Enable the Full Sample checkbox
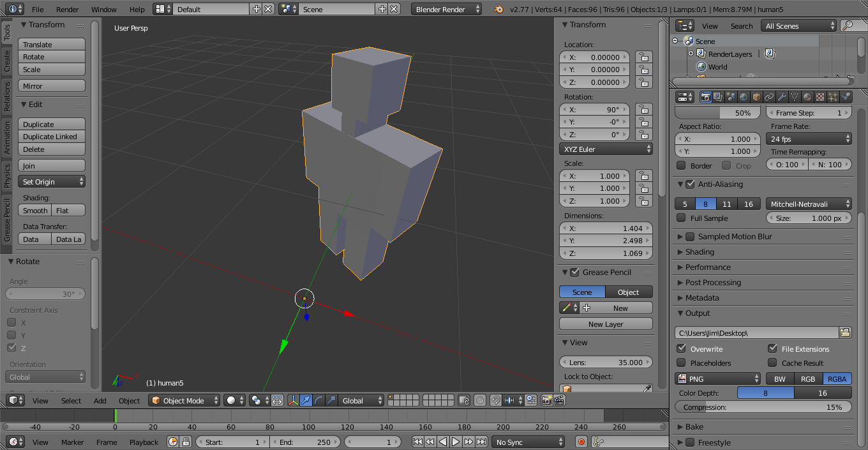This screenshot has height=450, width=868. pos(681,218)
